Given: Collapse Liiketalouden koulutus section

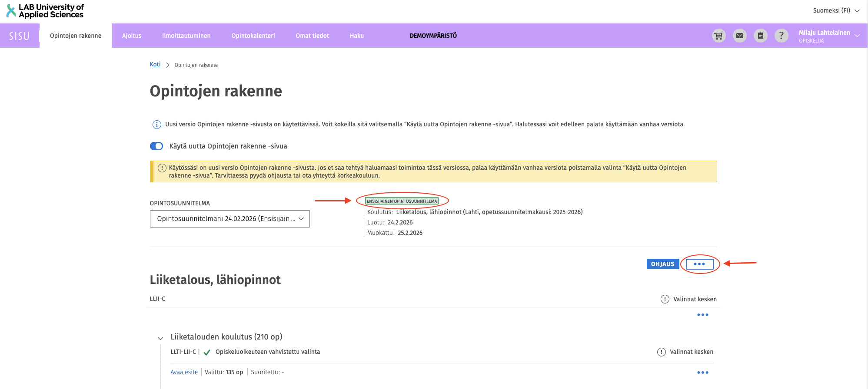Looking at the screenshot, I should pos(160,338).
